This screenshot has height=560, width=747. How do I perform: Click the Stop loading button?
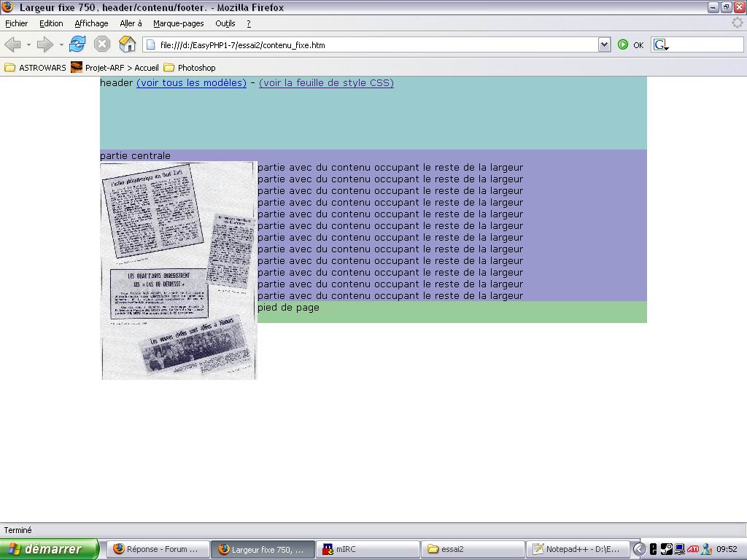(x=102, y=44)
